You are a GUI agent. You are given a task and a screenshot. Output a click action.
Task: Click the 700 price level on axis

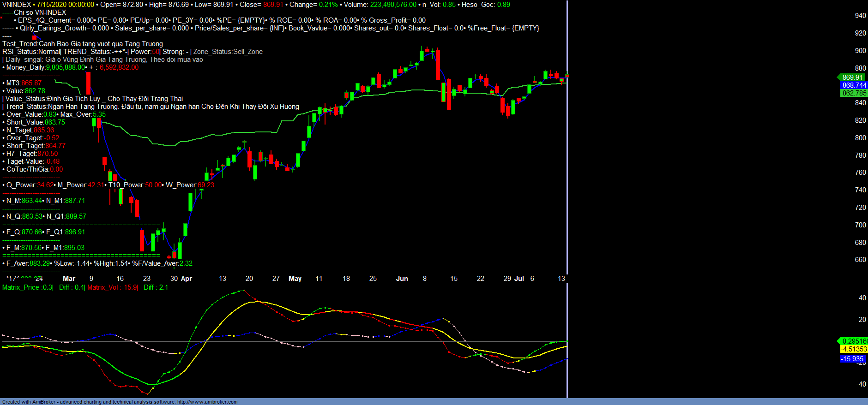pyautogui.click(x=860, y=225)
